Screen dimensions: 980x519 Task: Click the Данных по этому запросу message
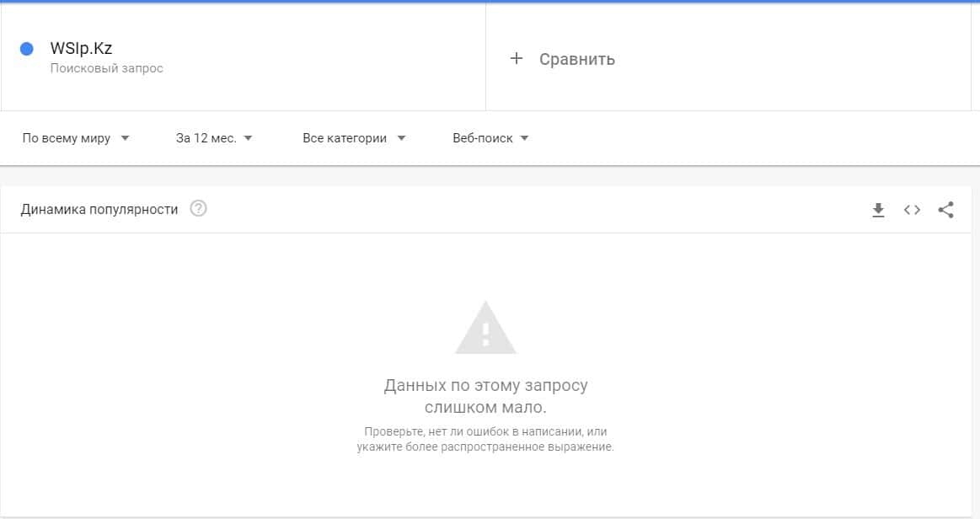tap(485, 396)
